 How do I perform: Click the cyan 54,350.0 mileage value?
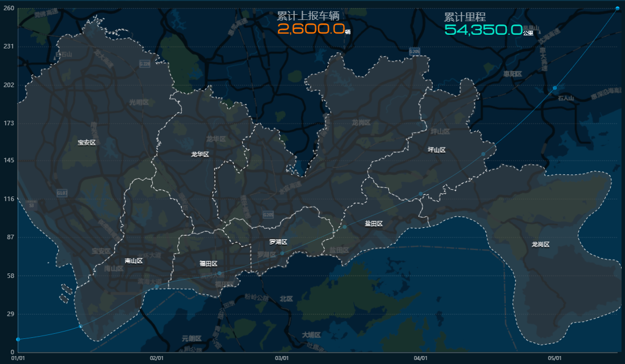(484, 30)
